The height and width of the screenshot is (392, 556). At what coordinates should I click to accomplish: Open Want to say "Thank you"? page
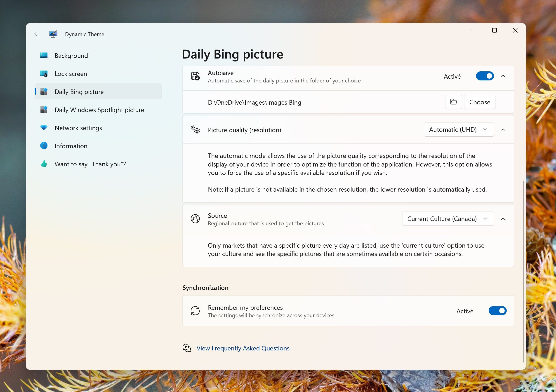click(x=99, y=164)
